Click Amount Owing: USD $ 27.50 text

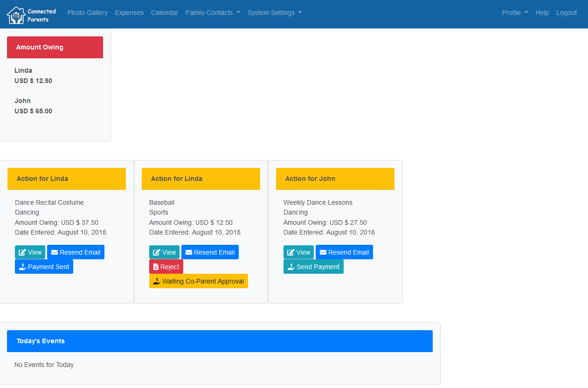point(325,222)
